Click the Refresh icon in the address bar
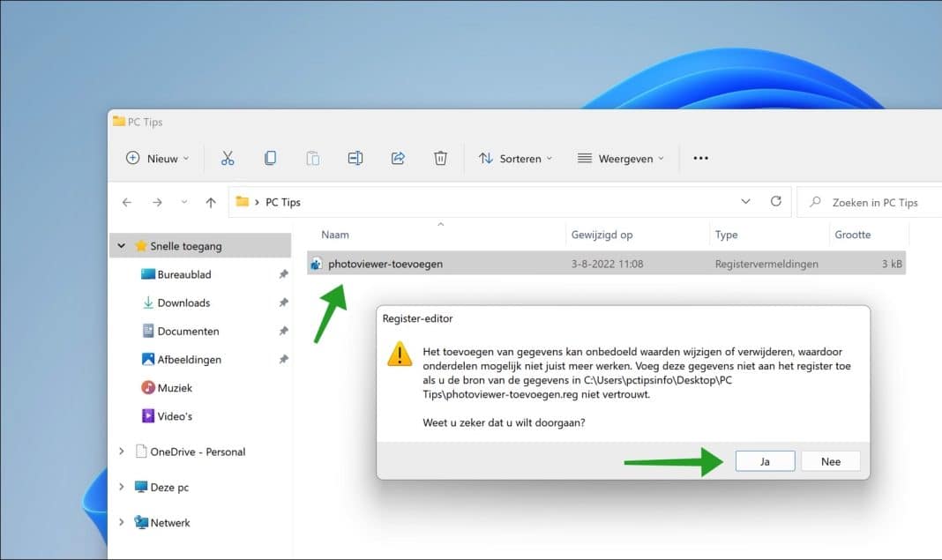Screen dimensions: 942x560 pos(775,201)
